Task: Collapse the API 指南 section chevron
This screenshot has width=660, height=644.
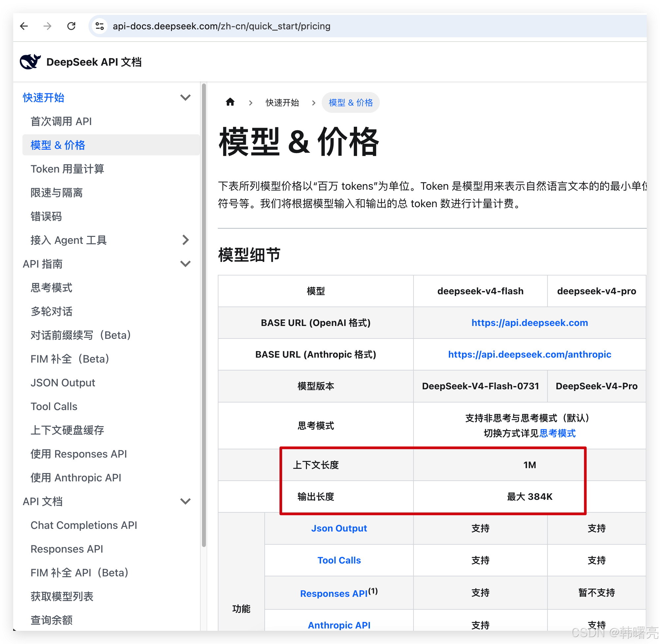Action: (185, 264)
